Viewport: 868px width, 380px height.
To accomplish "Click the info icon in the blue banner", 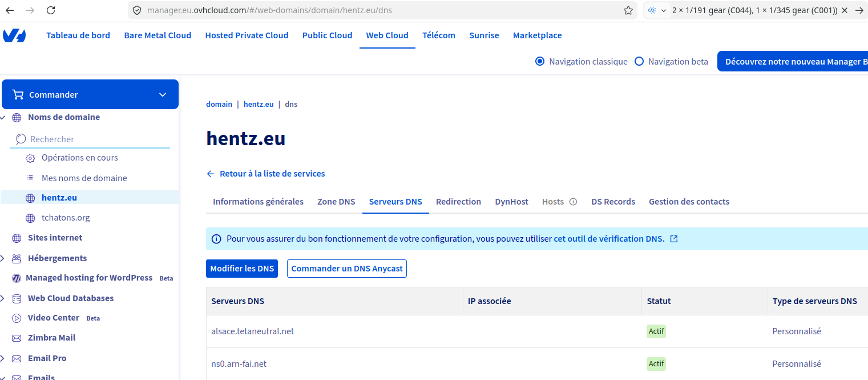I will tap(216, 239).
